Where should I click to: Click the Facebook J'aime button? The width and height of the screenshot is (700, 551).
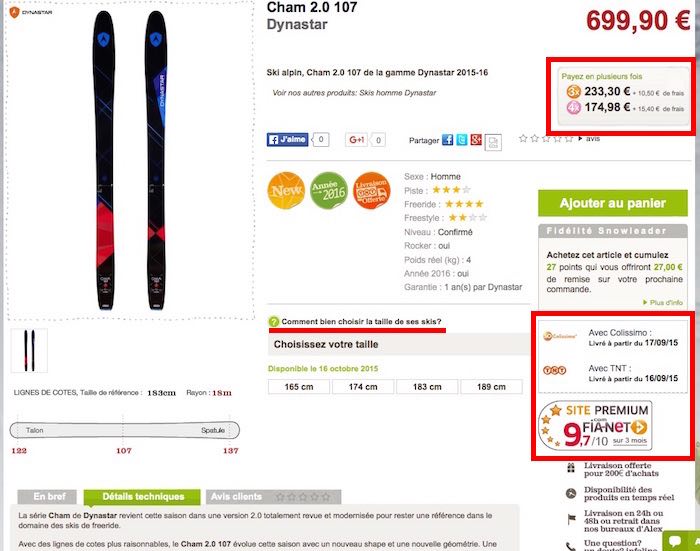click(x=288, y=140)
